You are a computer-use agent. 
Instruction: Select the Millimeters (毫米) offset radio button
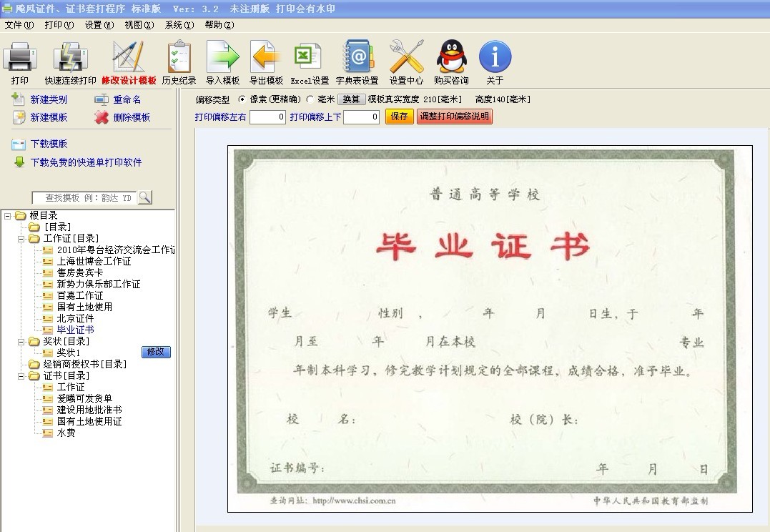[x=310, y=99]
